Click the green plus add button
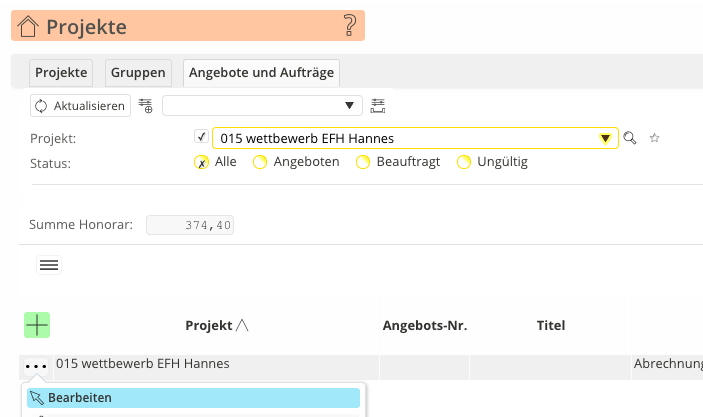703x417 pixels. [x=37, y=324]
